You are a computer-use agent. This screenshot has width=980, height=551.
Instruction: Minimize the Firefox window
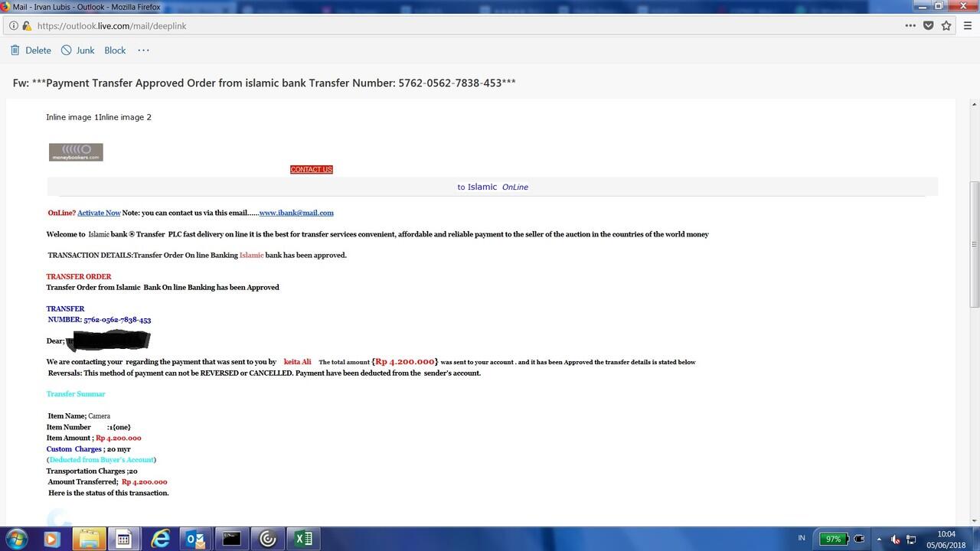(921, 6)
